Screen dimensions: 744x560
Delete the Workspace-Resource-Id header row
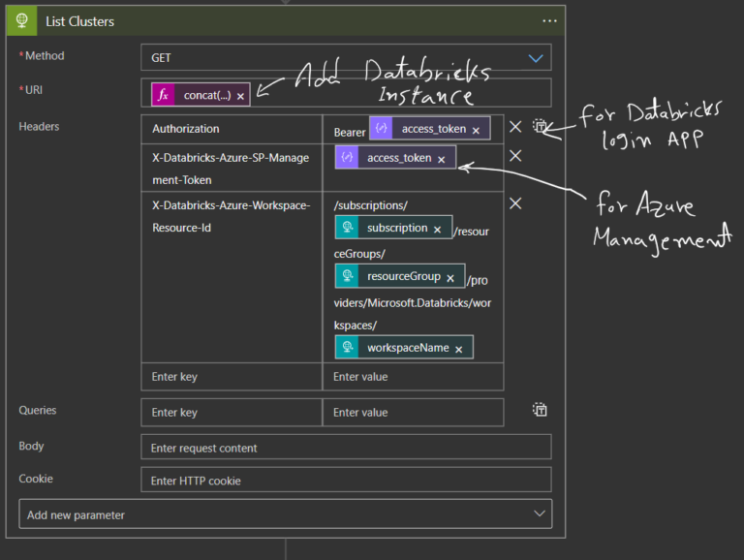[x=515, y=203]
